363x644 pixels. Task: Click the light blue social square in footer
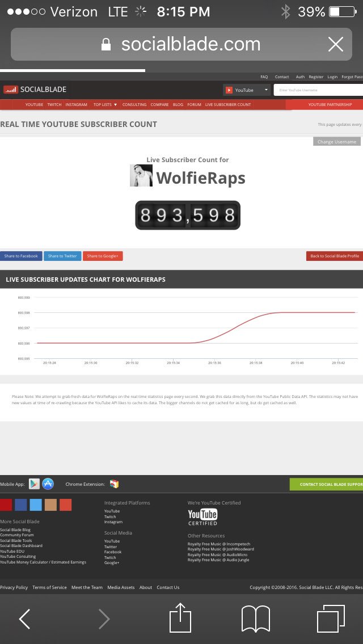[36, 505]
